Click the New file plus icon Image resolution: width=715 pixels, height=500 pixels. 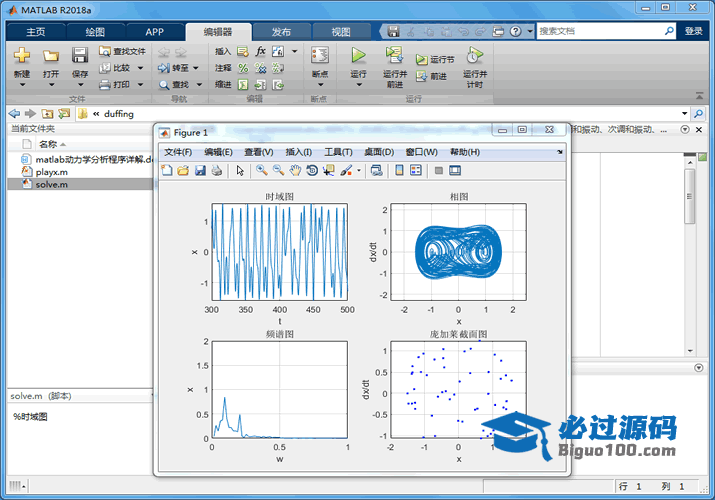(x=21, y=56)
